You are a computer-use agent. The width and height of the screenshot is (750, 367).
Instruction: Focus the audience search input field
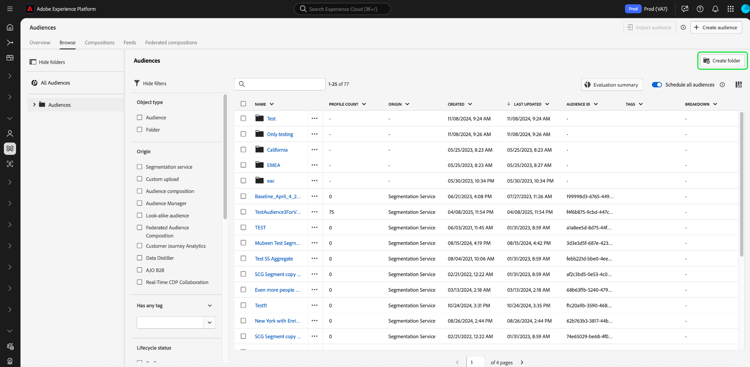280,84
